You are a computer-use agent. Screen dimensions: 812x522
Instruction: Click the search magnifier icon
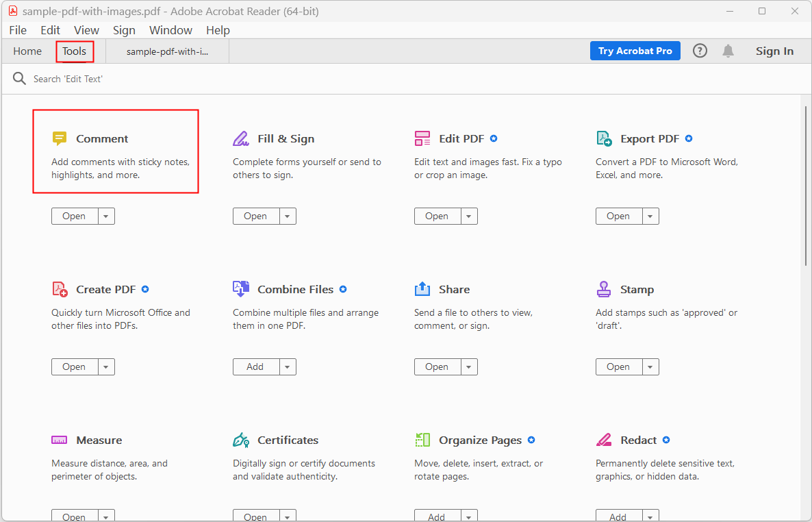pyautogui.click(x=19, y=78)
